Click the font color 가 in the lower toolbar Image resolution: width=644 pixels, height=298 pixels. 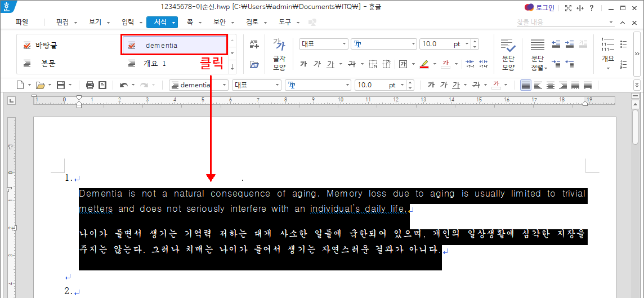click(497, 85)
